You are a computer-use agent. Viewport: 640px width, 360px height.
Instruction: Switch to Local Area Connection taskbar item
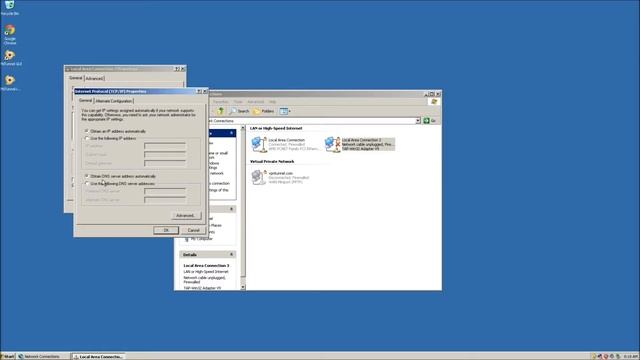click(98, 356)
